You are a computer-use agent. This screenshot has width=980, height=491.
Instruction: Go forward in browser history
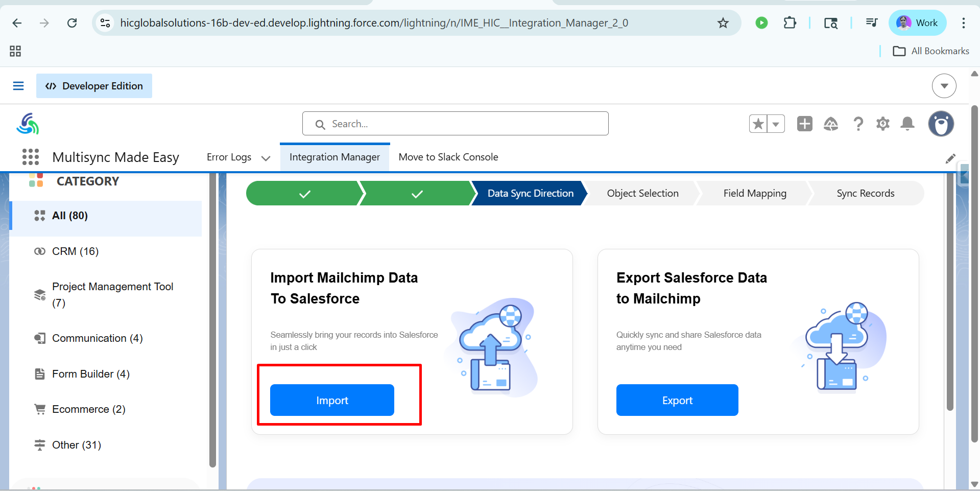click(x=44, y=23)
